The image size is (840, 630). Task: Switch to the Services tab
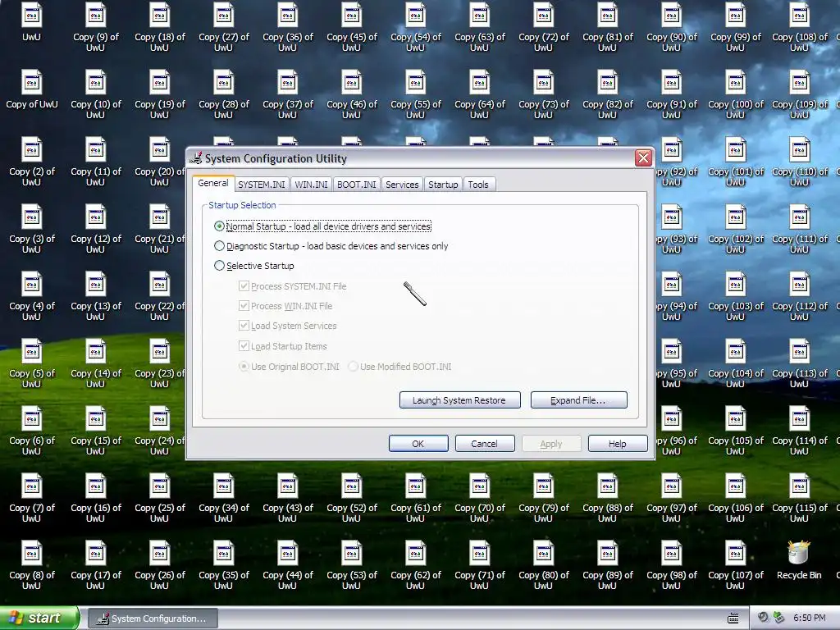(x=402, y=185)
